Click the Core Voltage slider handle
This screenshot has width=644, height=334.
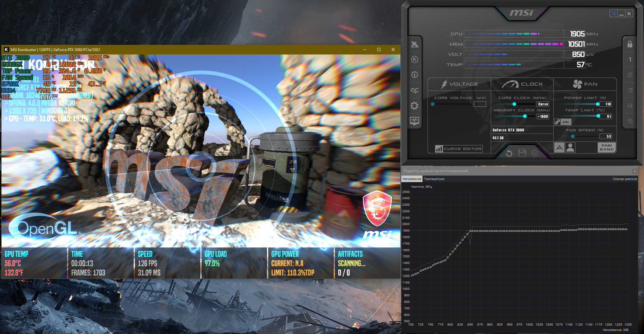click(x=433, y=104)
